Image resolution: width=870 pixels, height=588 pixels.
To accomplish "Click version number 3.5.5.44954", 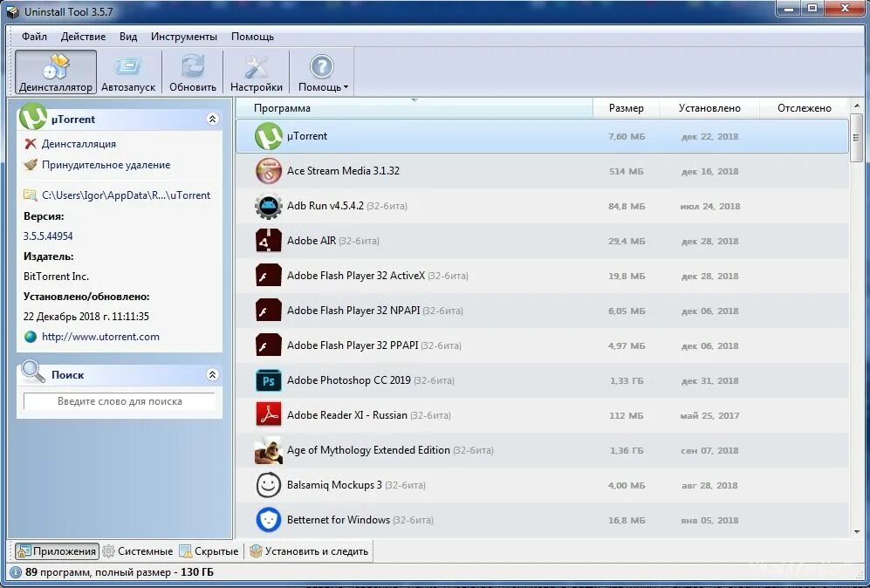I will pos(48,236).
